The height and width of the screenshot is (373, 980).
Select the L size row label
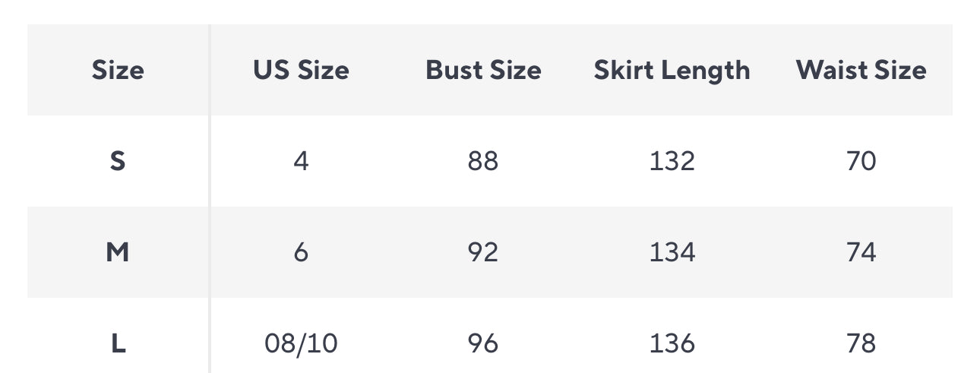pos(118,343)
